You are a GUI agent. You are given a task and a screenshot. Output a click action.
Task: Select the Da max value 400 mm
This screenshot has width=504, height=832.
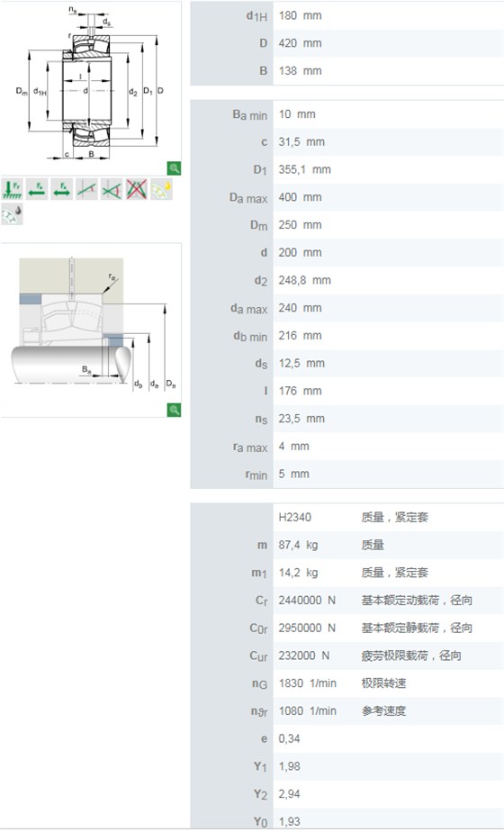[300, 197]
